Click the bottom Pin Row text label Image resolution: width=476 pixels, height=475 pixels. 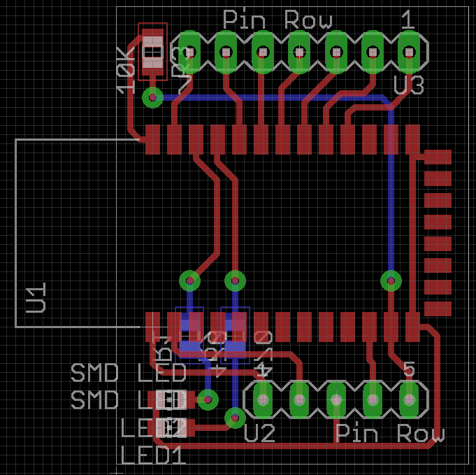pyautogui.click(x=389, y=434)
